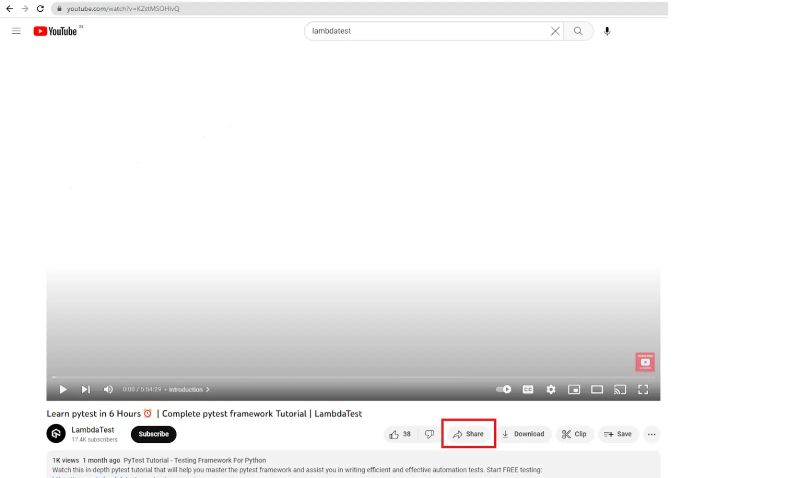This screenshot has width=800, height=478.
Task: Toggle the autoplay switch
Action: pyautogui.click(x=504, y=389)
